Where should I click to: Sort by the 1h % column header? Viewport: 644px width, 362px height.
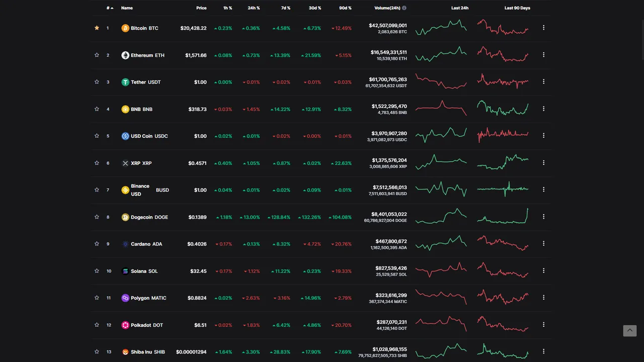pos(228,8)
